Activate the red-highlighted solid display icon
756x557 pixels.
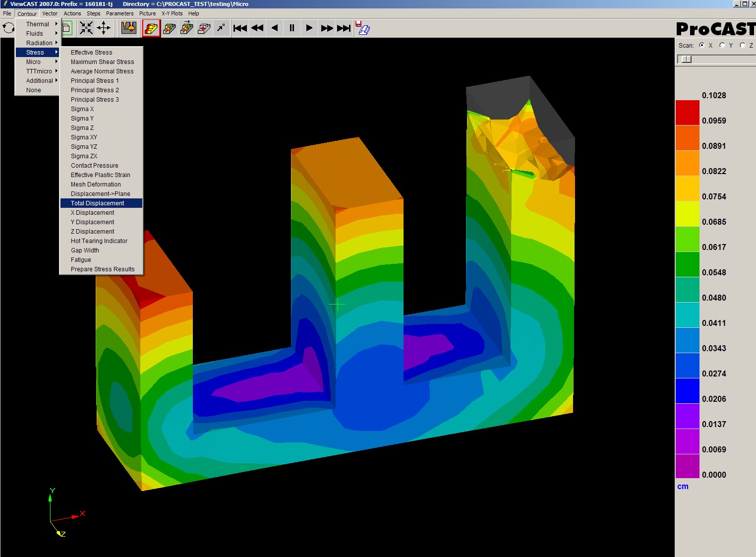[x=151, y=28]
